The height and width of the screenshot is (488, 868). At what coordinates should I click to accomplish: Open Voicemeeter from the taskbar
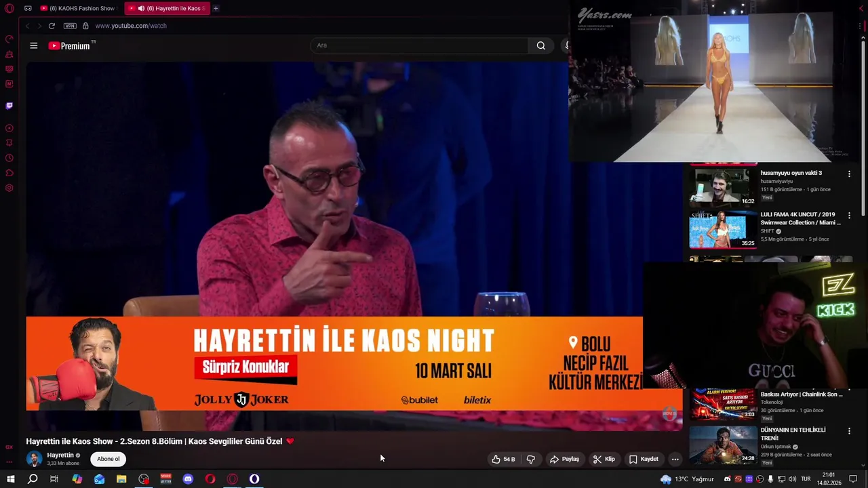click(x=165, y=479)
